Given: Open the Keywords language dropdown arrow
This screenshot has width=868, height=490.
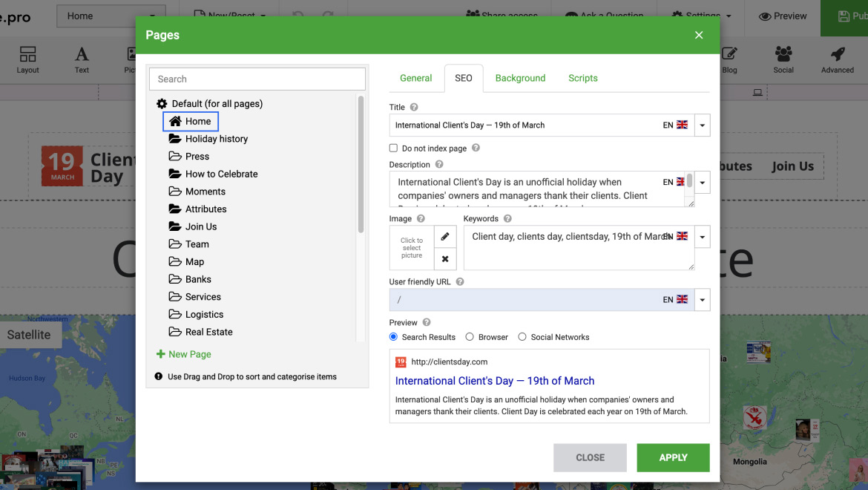Looking at the screenshot, I should pos(703,237).
